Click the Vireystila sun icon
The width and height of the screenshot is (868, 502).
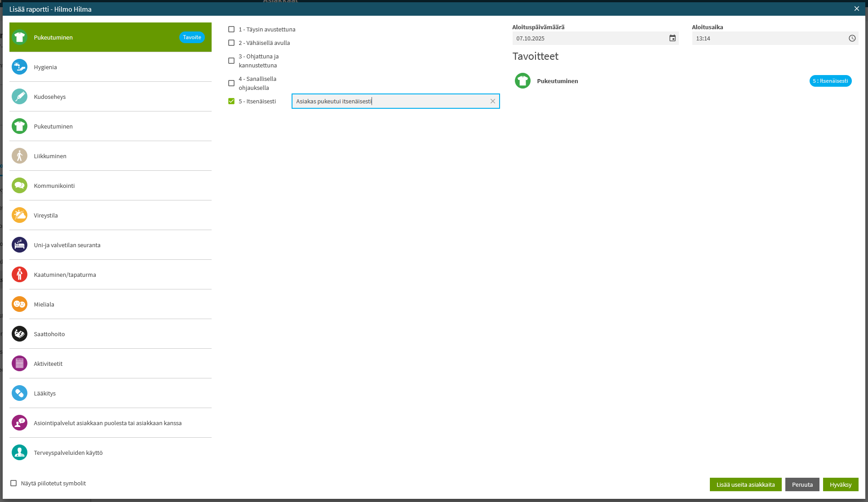pos(19,215)
